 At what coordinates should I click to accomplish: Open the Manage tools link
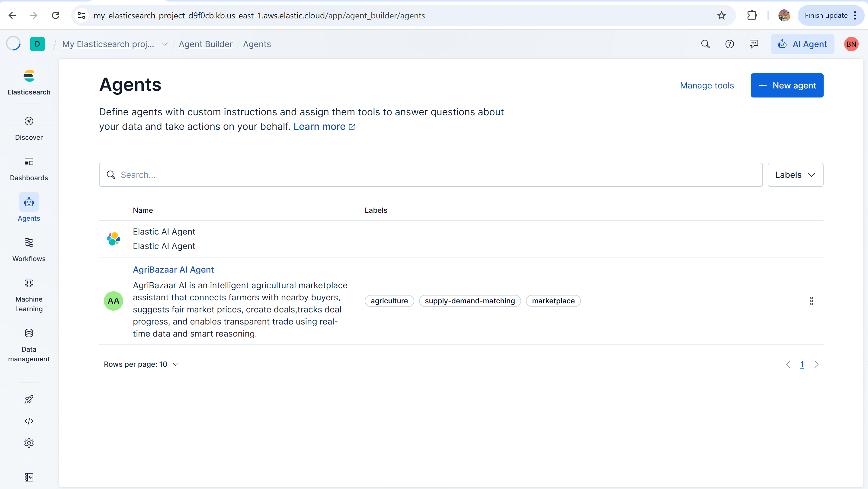(x=706, y=85)
